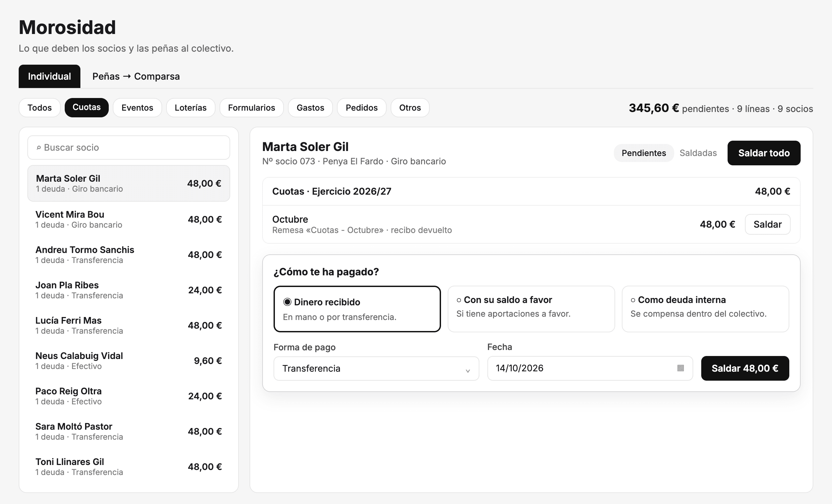Filter debts by Pedidos

tap(362, 108)
